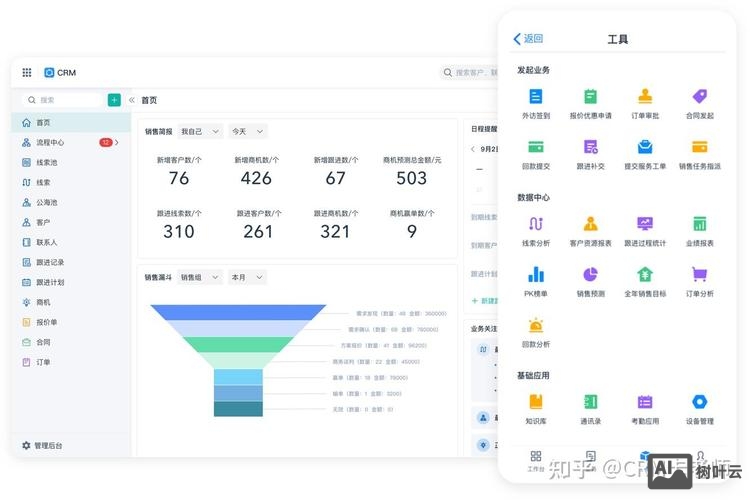Viewport: 750px width, 500px height.
Task: Open the 销售任务指派 icon
Action: [699, 147]
